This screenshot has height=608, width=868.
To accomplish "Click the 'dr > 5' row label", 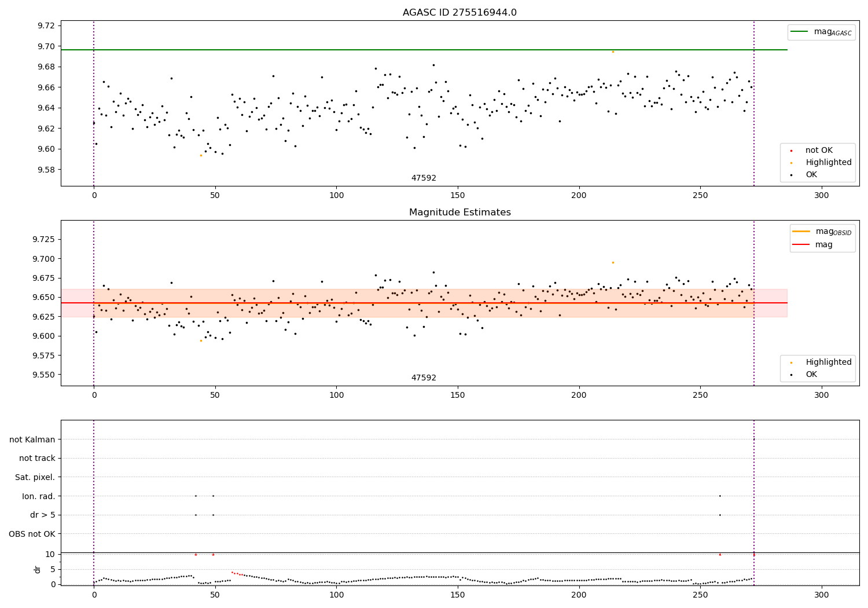I will click(x=43, y=515).
